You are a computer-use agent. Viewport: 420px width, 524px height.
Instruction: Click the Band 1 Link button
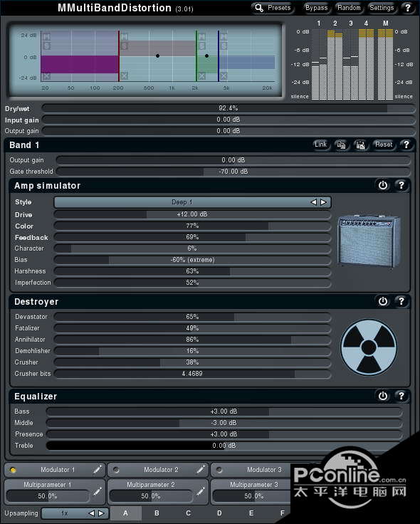tap(320, 145)
